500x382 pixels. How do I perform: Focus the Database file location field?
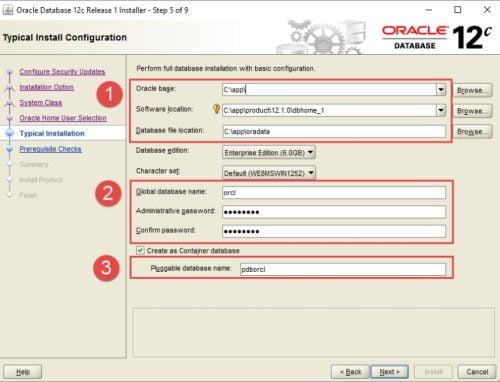click(x=334, y=131)
